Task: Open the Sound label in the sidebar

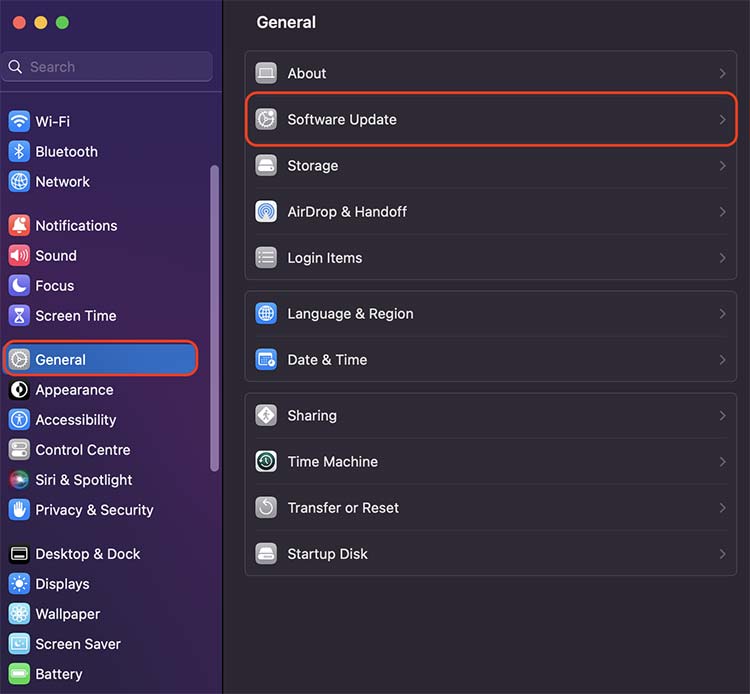Action: [x=56, y=255]
